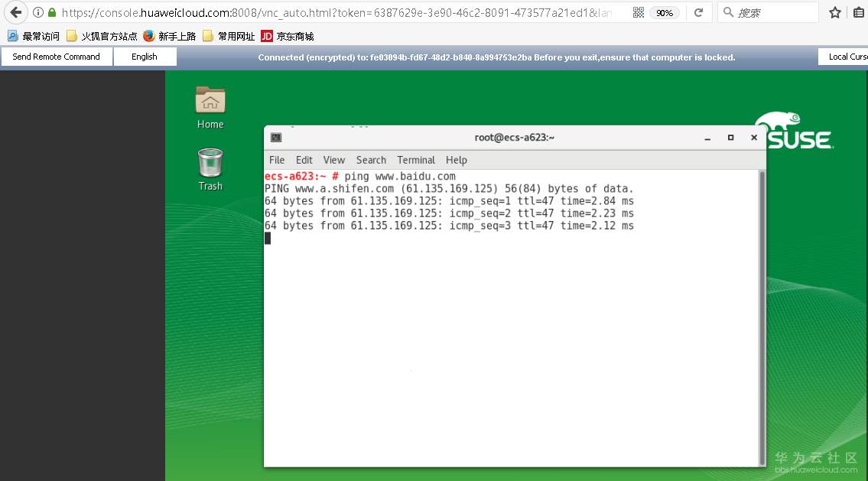
Task: Click the icmp_seq=3 ping reply line
Action: point(449,226)
